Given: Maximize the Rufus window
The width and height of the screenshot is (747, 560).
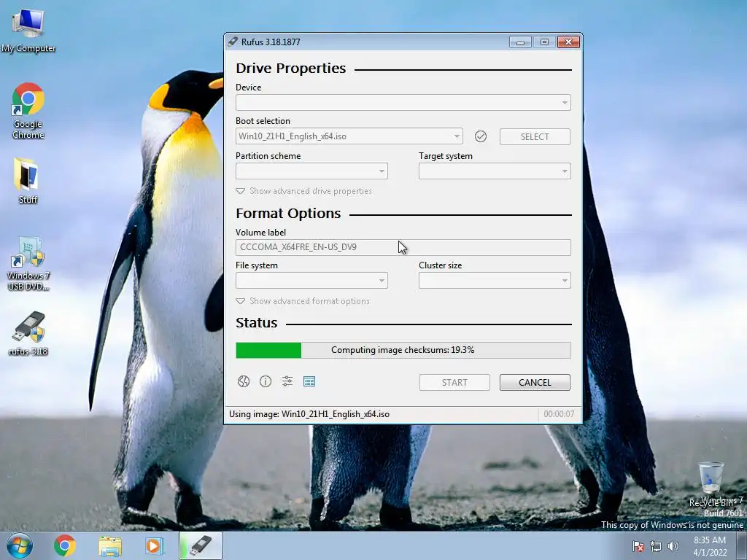Looking at the screenshot, I should [544, 42].
